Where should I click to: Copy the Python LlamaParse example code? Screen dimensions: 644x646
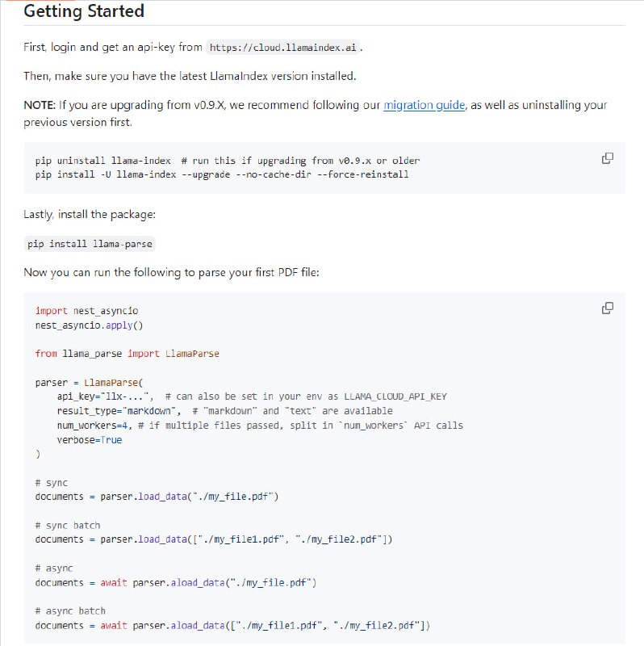(x=608, y=308)
